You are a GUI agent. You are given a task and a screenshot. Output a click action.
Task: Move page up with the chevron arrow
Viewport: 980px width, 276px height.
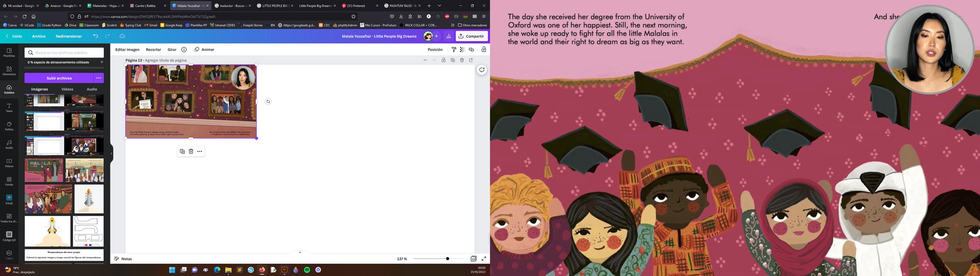coord(425,60)
